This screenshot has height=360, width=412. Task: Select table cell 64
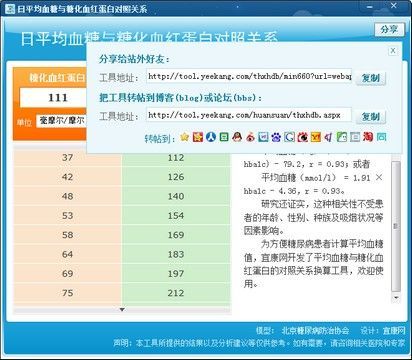[67, 254]
